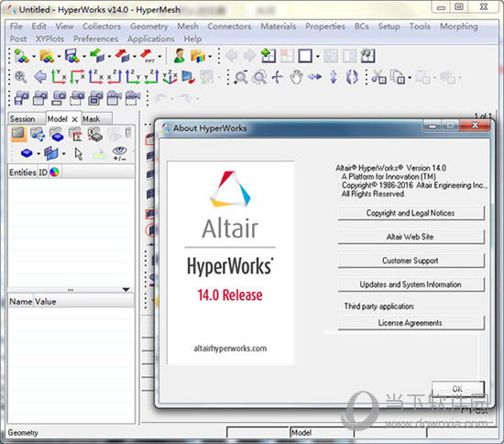
Task: Click the Customer Support button
Action: click(x=411, y=261)
